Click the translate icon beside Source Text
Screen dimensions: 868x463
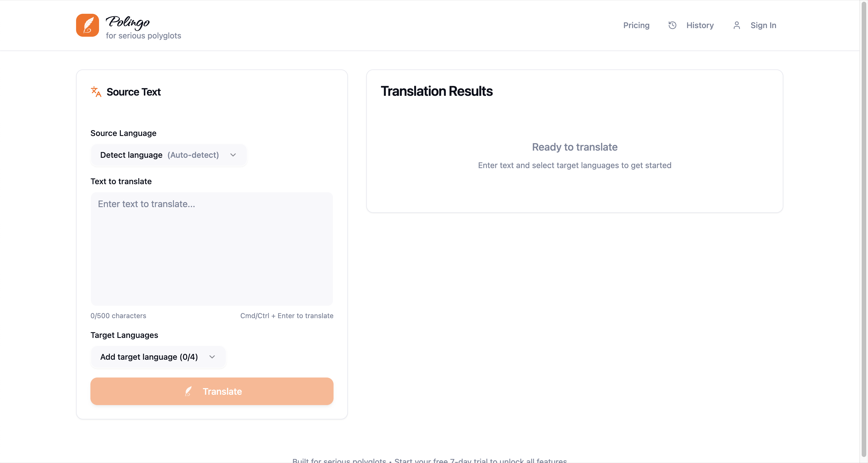96,92
